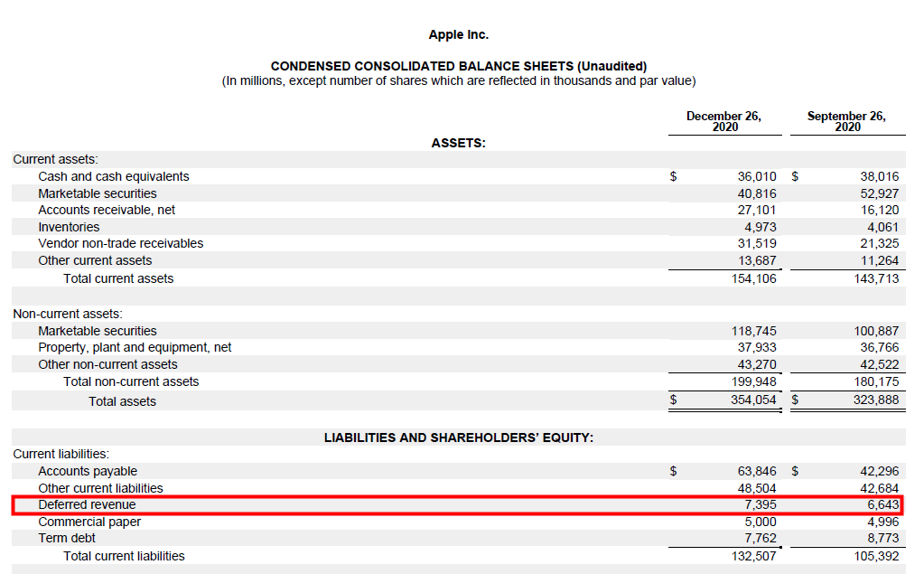Click 'LIABILITIES AND SHAREHOLDERS' EQUITY:' heading
924x574 pixels.
coord(459,438)
